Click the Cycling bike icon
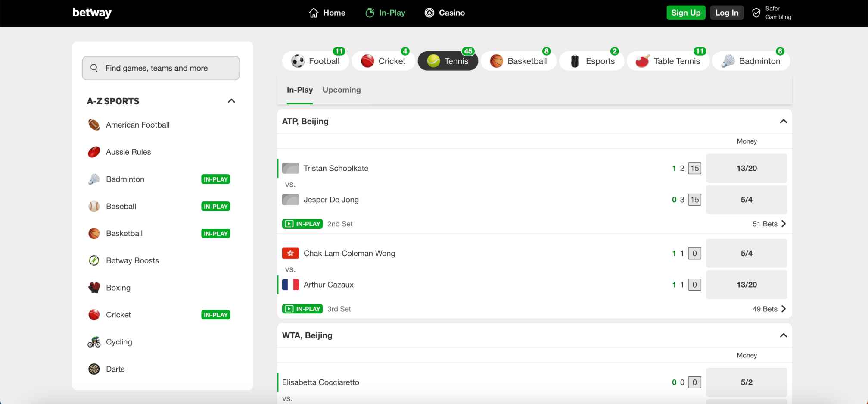The height and width of the screenshot is (404, 868). pyautogui.click(x=94, y=342)
